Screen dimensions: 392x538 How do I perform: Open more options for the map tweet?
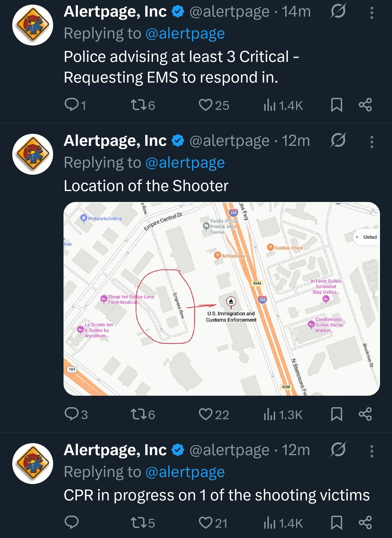(x=372, y=142)
